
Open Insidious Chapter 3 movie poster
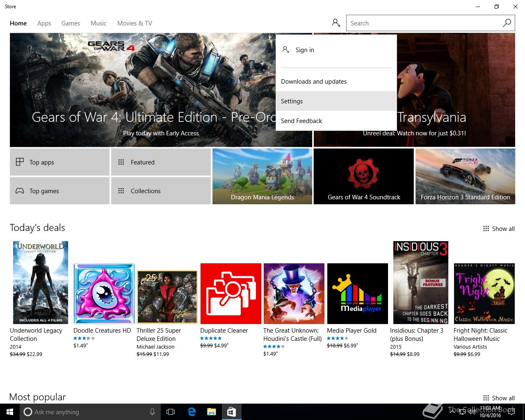point(421,283)
